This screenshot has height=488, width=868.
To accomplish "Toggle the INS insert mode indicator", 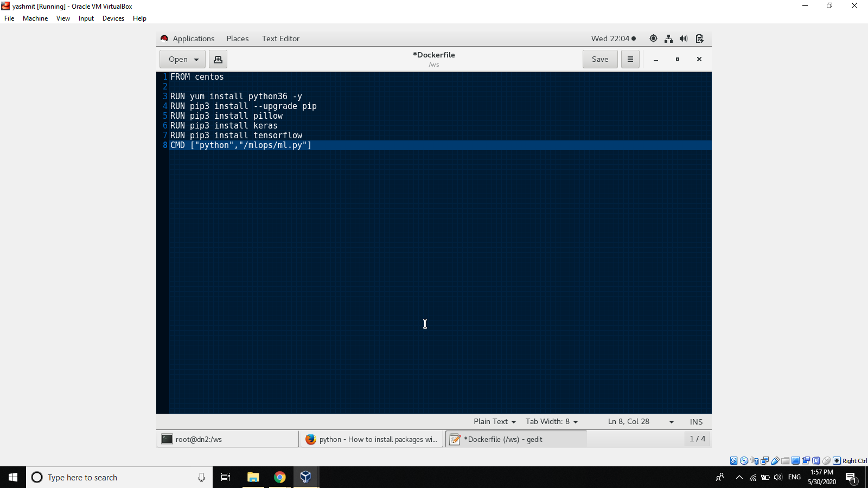I will coord(696,421).
